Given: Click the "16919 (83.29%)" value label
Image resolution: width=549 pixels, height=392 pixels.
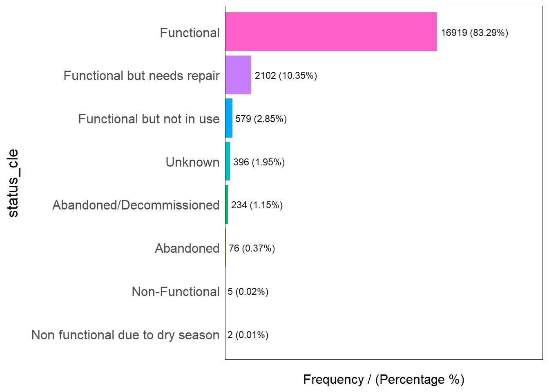Looking at the screenshot, I should coord(474,33).
